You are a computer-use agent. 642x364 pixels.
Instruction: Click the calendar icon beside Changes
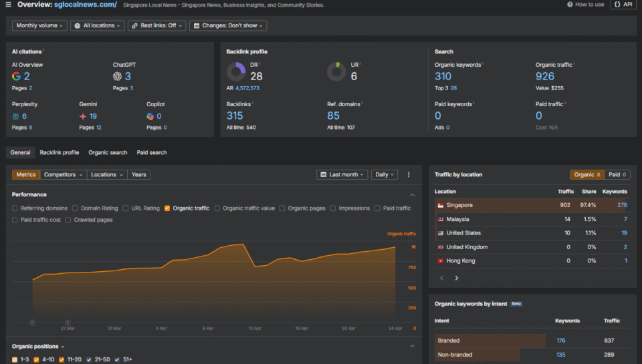tap(197, 26)
